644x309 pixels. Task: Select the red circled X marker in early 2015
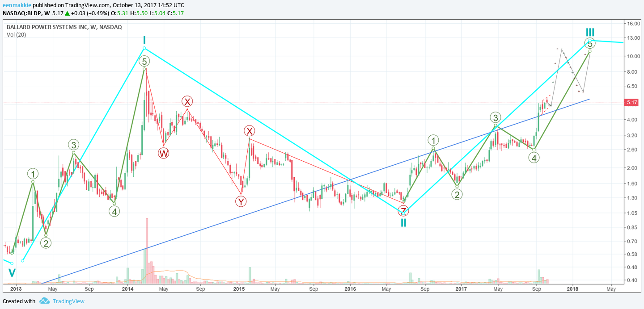pos(249,131)
